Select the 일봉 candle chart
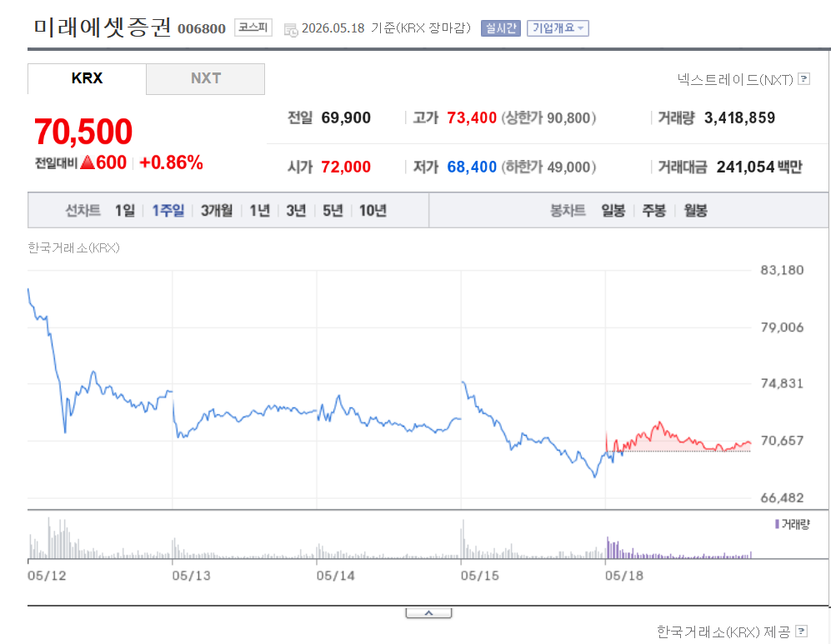 point(613,211)
